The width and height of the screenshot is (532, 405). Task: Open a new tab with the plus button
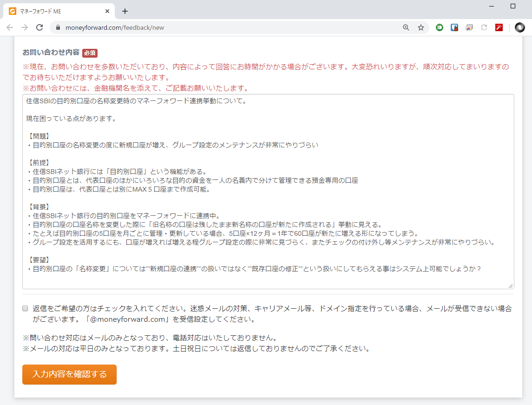125,11
